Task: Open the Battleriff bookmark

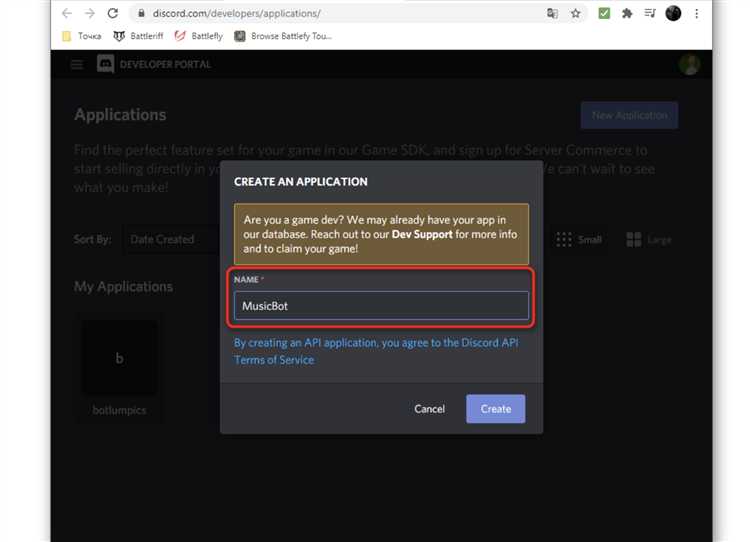Action: pyautogui.click(x=138, y=36)
